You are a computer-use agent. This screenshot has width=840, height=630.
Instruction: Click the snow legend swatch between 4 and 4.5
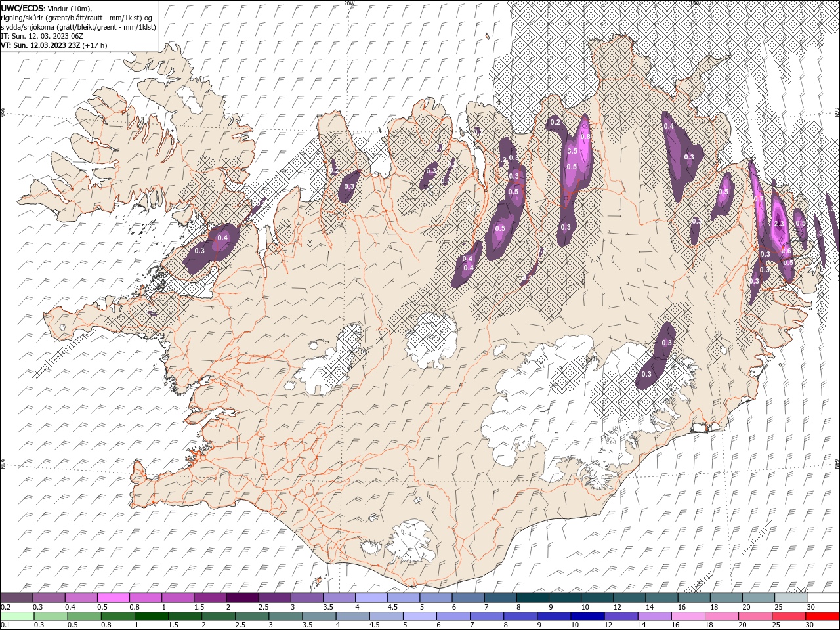[371, 597]
